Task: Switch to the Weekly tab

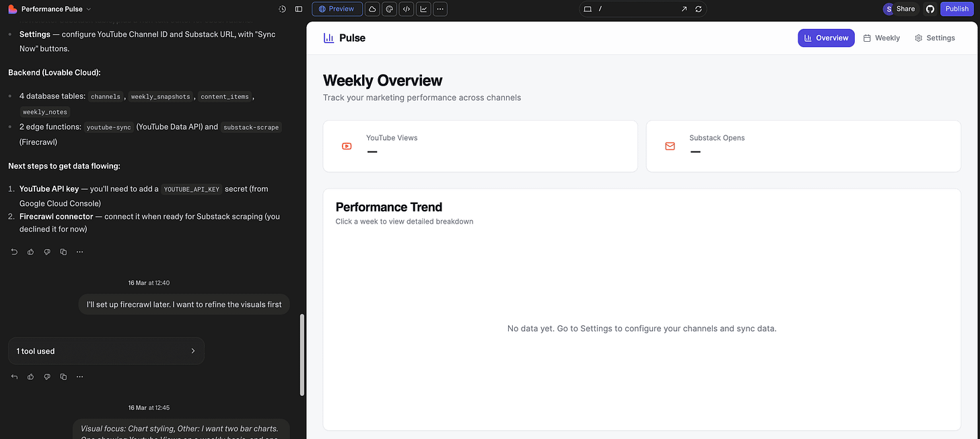Action: click(x=881, y=38)
